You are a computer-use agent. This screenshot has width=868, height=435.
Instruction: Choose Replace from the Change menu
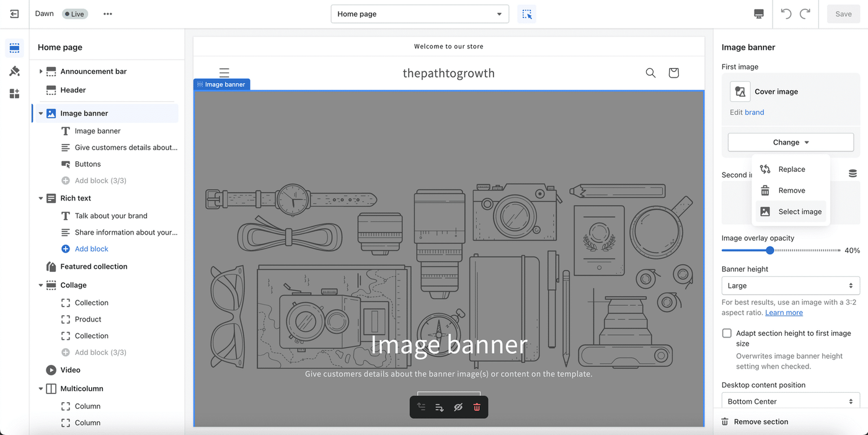(x=790, y=169)
